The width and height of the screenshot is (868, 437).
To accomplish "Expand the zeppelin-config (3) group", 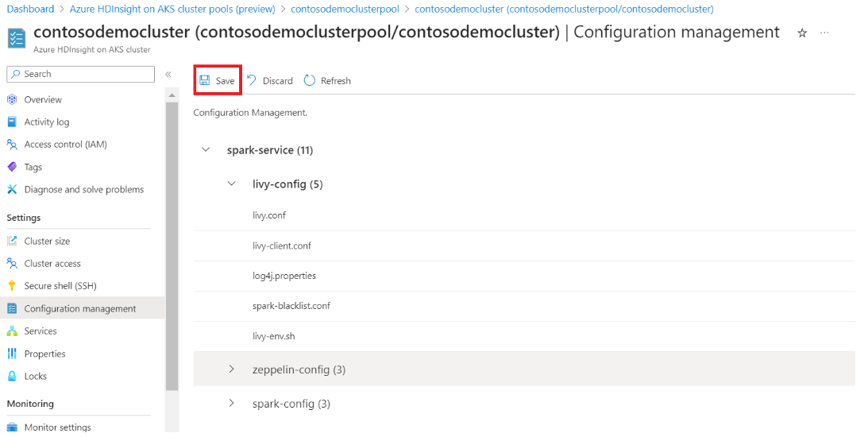I will tap(231, 369).
